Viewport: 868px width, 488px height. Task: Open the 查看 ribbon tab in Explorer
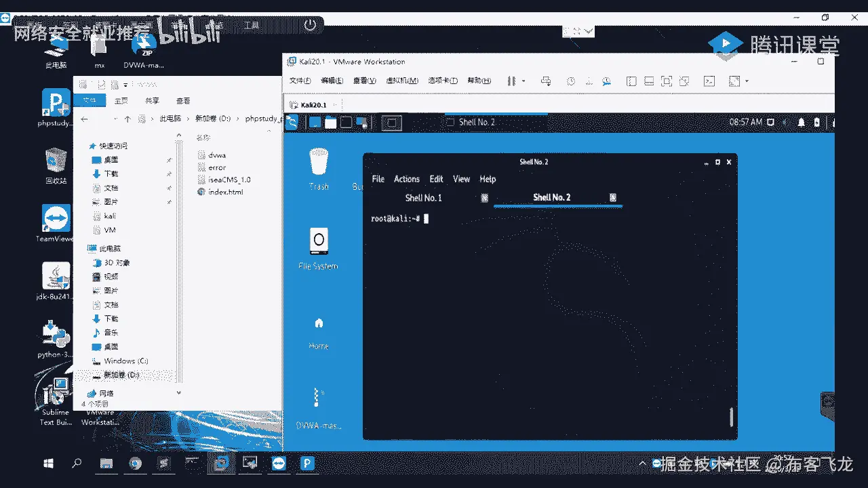183,100
